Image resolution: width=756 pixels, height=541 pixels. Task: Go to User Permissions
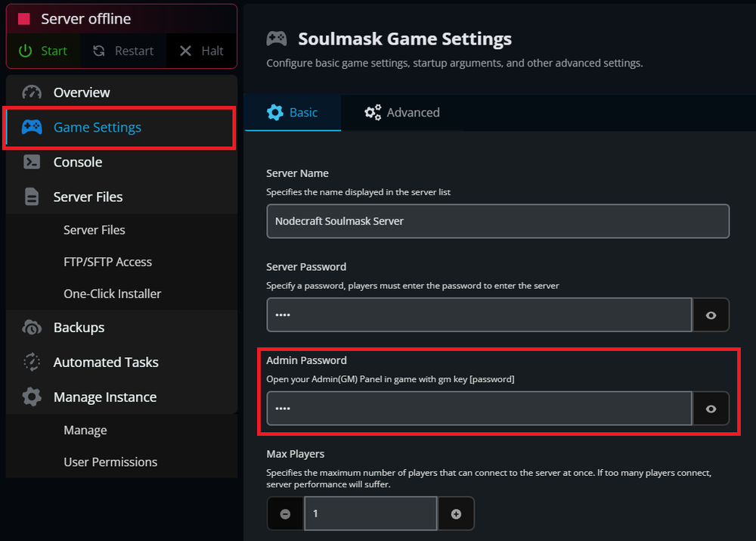pyautogui.click(x=110, y=462)
